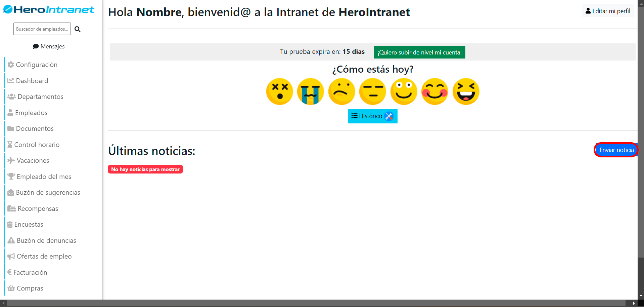Select the crying face emoji

click(311, 91)
